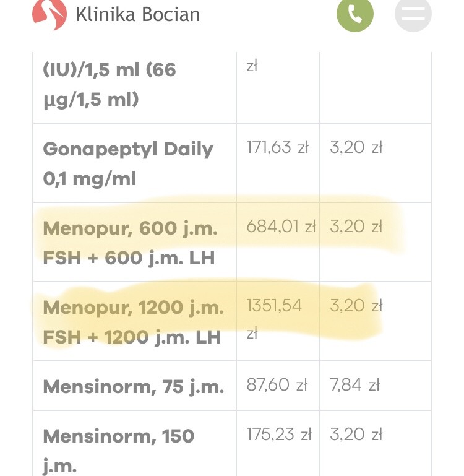Click the 684,01 zł price
The image size is (464, 476).
click(x=281, y=227)
